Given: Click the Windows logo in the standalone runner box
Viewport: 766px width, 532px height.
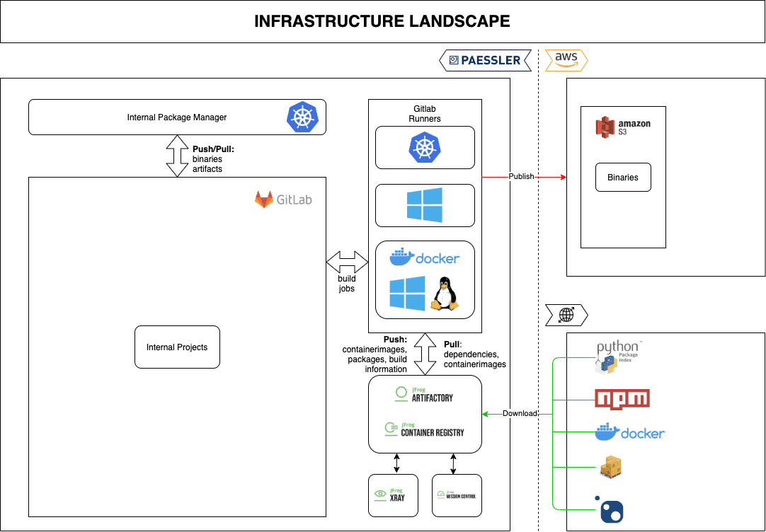Looking at the screenshot, I should [x=425, y=205].
